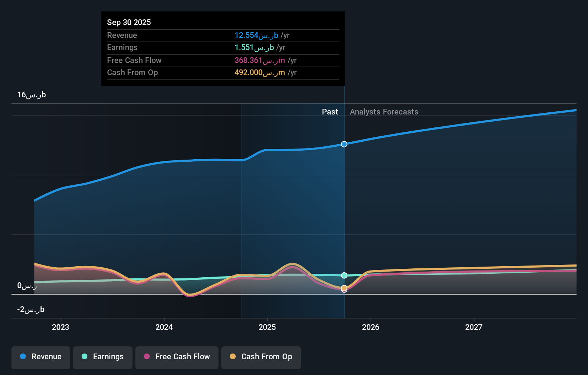Select the Analysts Forecasts section label
The width and height of the screenshot is (588, 375).
[x=384, y=112]
